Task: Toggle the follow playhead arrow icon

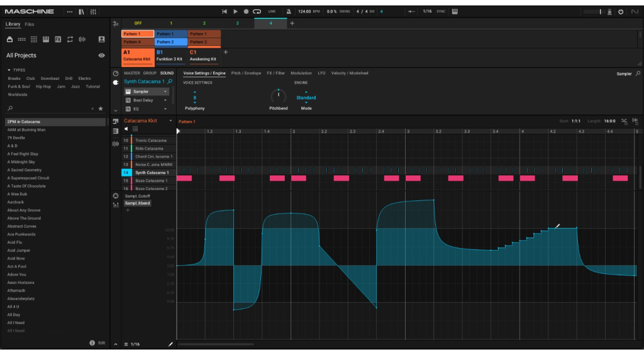Action: click(x=411, y=11)
